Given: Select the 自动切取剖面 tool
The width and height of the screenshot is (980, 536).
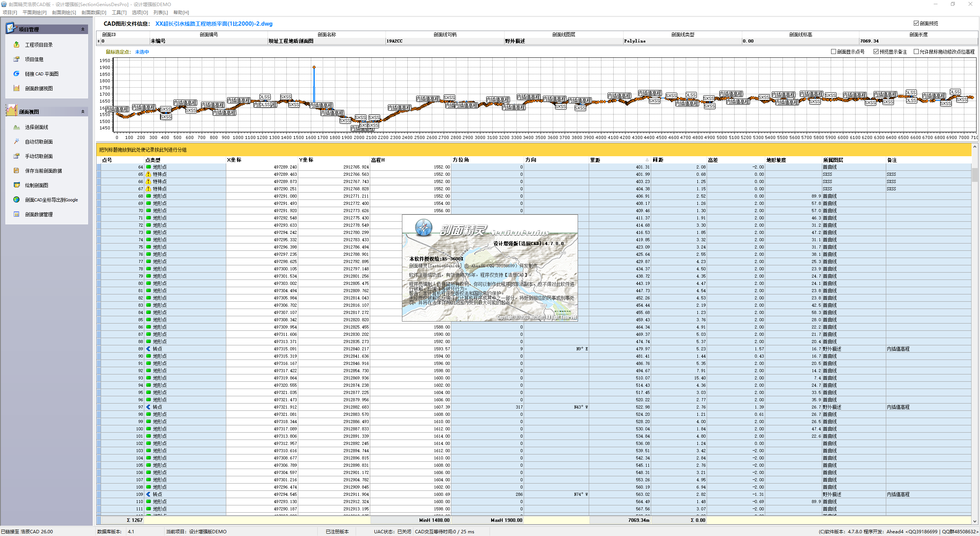Looking at the screenshot, I should [x=39, y=142].
